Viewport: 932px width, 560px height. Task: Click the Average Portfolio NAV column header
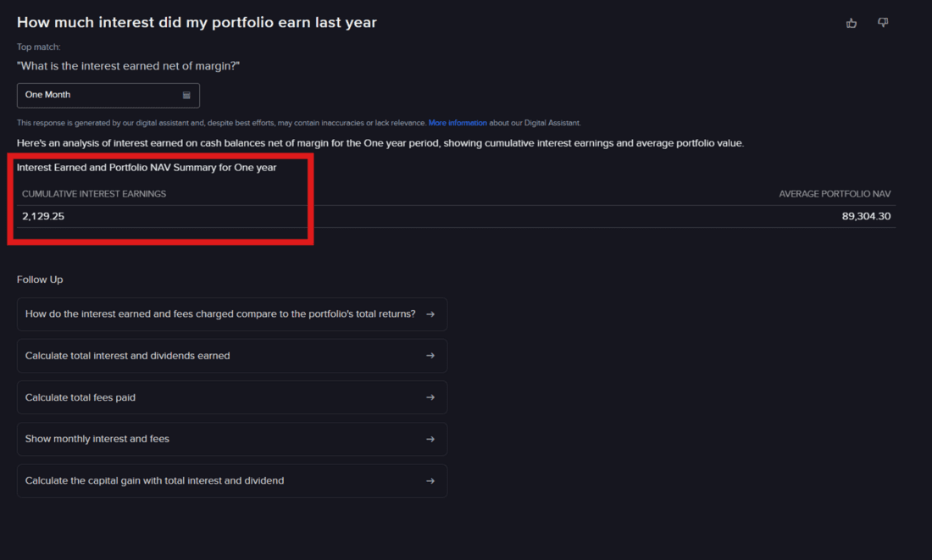835,194
